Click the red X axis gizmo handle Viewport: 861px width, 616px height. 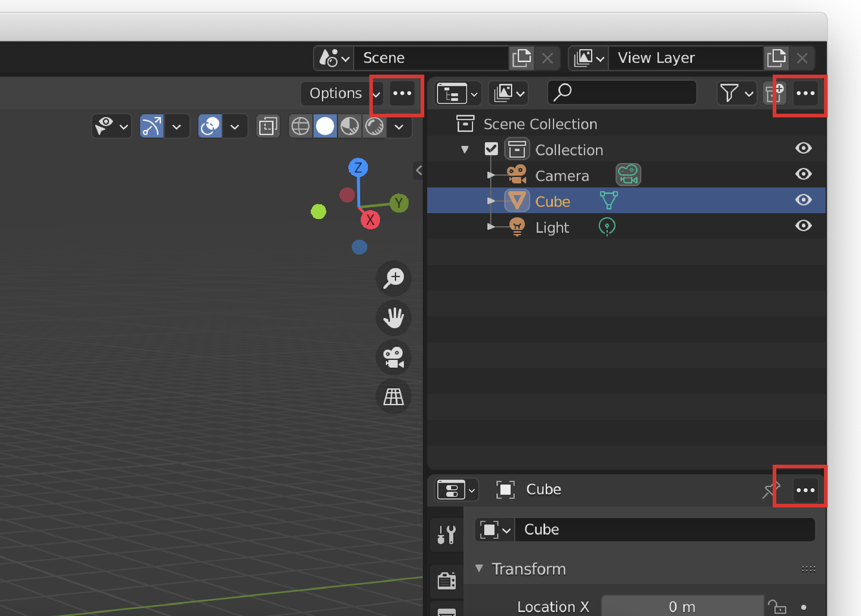(x=370, y=220)
